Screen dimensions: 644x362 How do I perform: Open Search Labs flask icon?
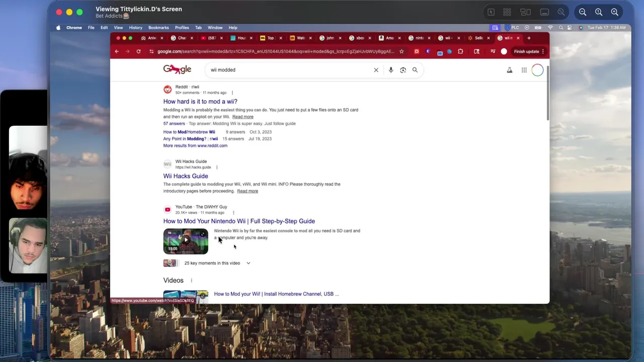point(510,70)
